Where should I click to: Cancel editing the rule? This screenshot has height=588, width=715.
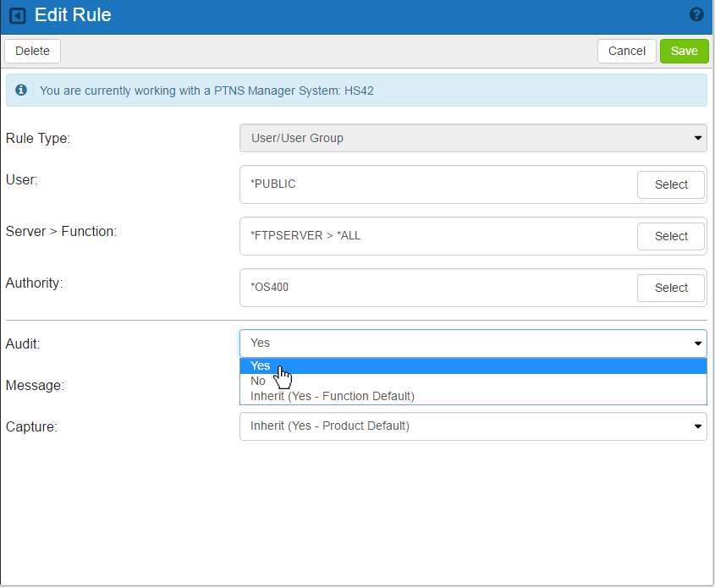[x=626, y=51]
